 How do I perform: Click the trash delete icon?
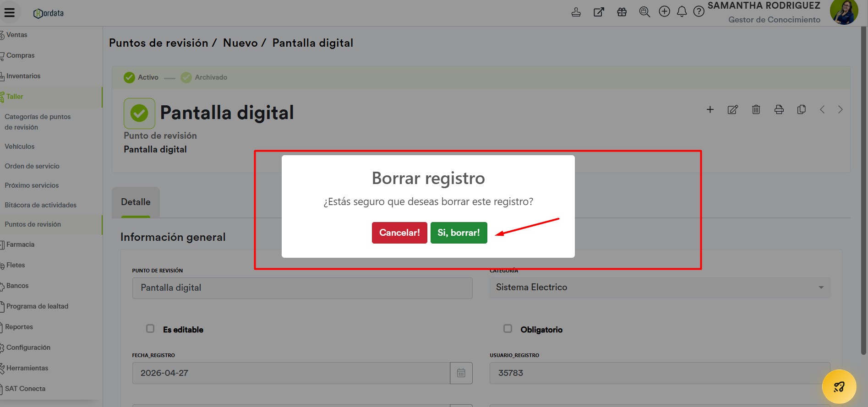click(756, 109)
